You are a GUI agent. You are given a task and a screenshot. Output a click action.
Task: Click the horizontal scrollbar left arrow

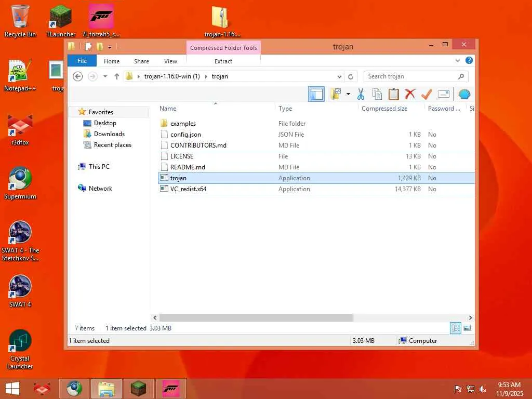155,317
